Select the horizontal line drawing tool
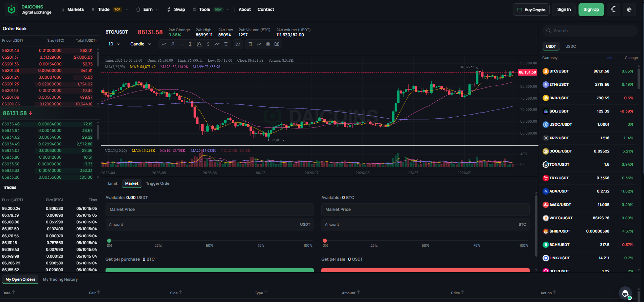This screenshot has width=644, height=302. click(x=181, y=44)
